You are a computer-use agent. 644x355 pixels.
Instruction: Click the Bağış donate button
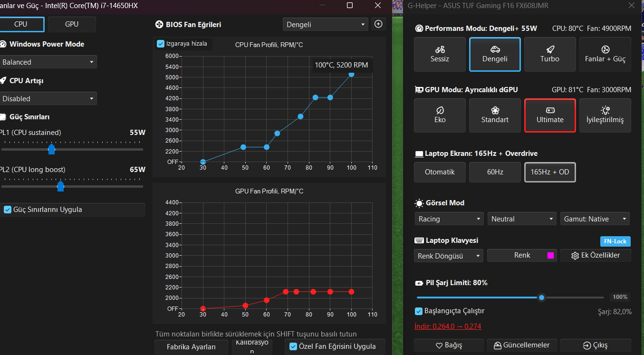click(x=449, y=345)
